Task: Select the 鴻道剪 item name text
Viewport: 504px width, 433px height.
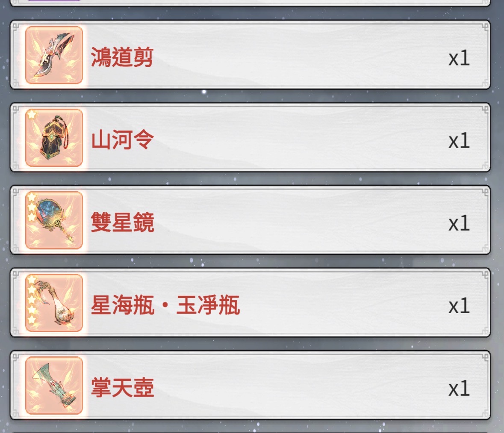Action: 122,57
